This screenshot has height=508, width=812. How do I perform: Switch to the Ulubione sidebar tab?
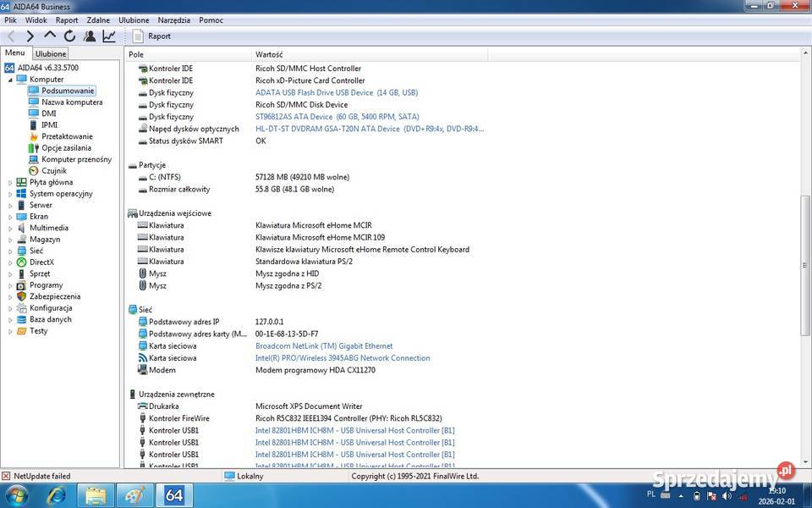tap(50, 53)
